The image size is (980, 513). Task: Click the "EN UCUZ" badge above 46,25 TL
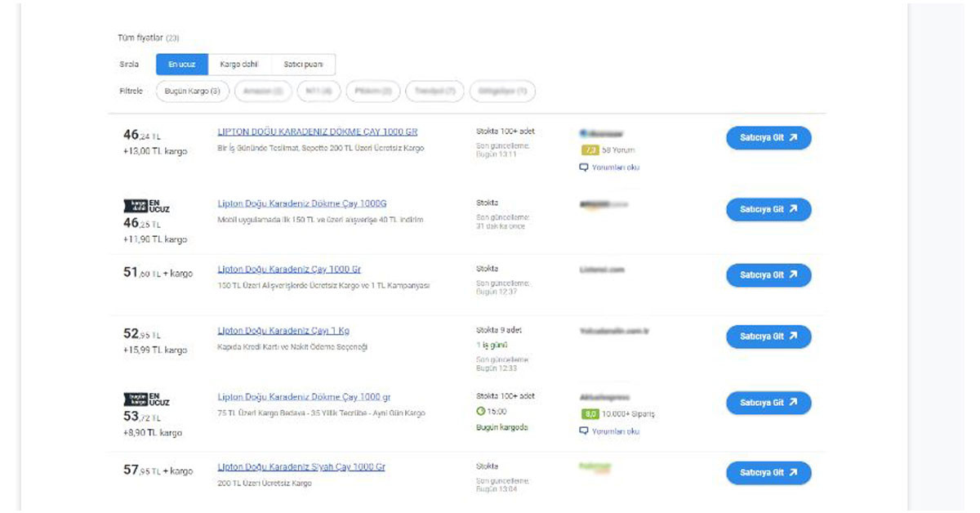[x=147, y=206]
